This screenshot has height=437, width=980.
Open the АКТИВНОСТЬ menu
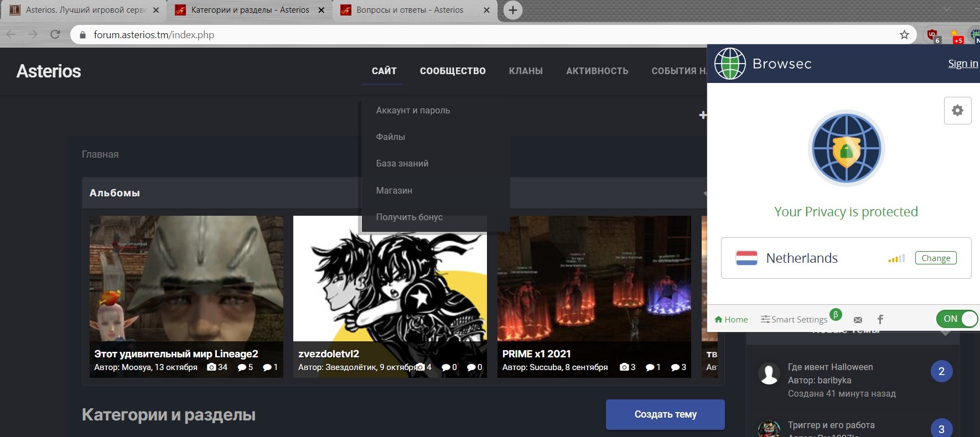pos(597,71)
